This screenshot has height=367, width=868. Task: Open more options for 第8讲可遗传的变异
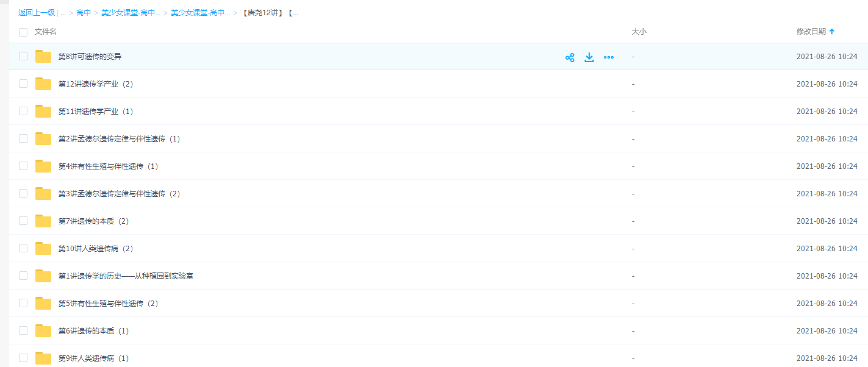point(608,57)
